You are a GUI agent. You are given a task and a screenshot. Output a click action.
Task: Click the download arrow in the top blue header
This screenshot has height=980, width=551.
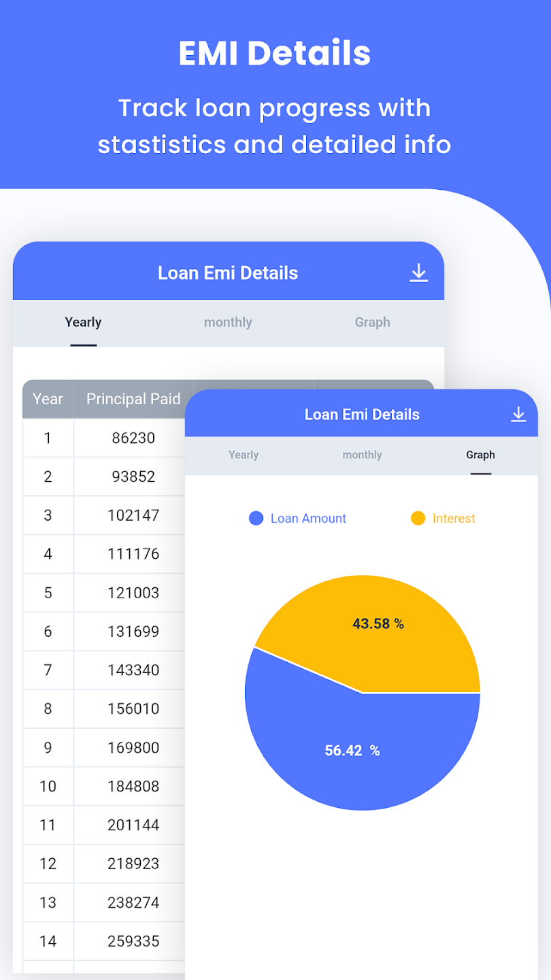coord(419,272)
